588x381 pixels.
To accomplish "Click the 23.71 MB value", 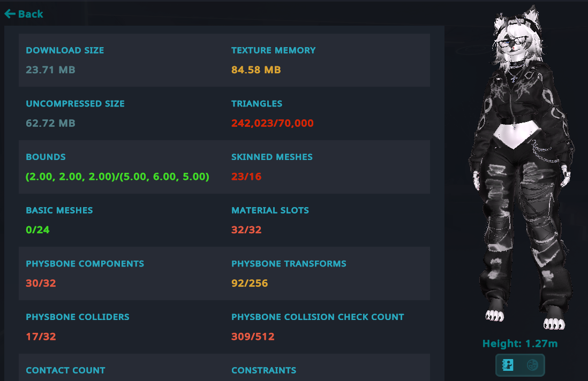I will pyautogui.click(x=50, y=70).
